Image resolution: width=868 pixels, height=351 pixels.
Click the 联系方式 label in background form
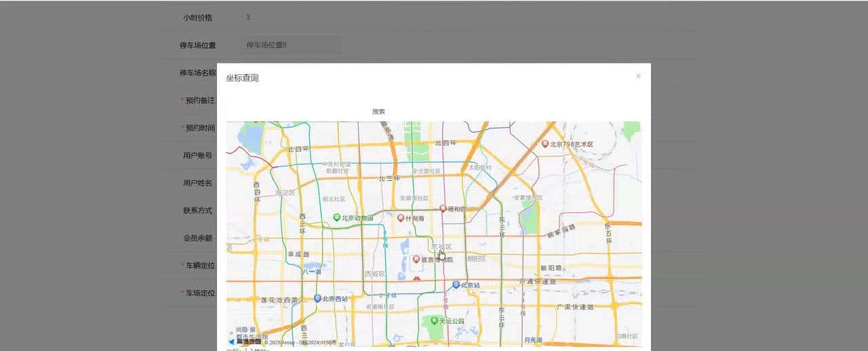197,210
